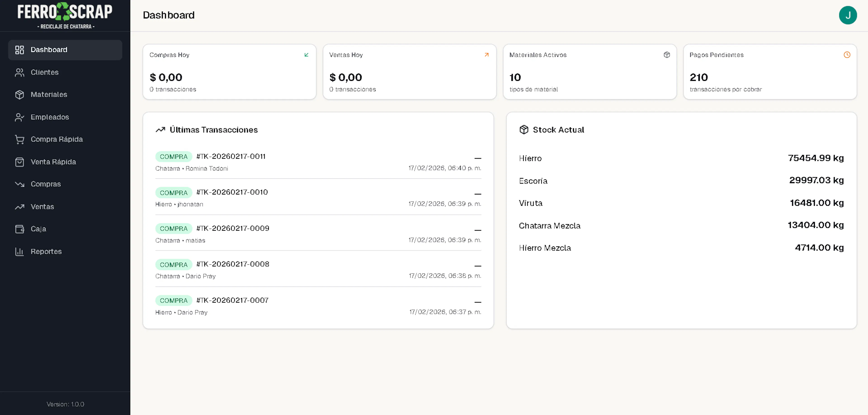Click the COMPRA badge of ticket 0009
868x415 pixels.
(x=174, y=229)
